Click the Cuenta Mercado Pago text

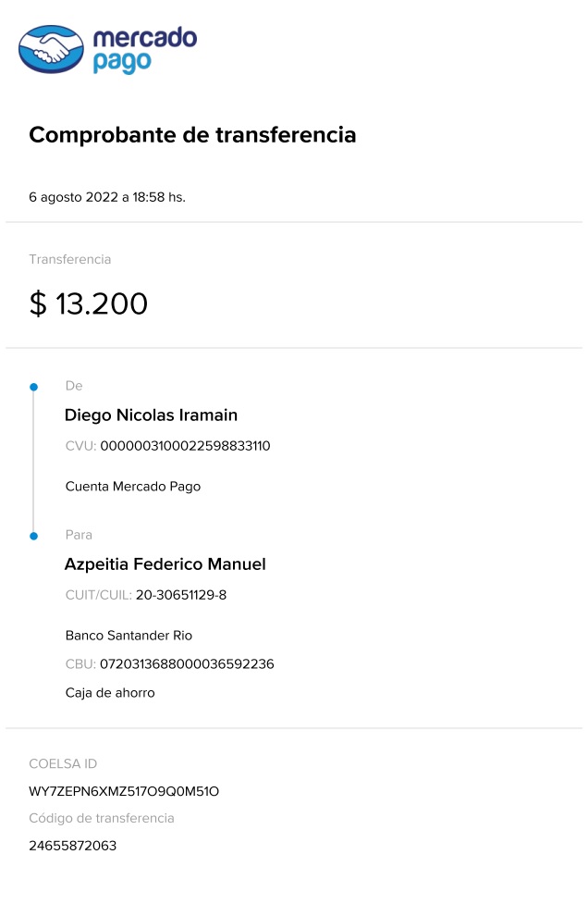[x=133, y=487]
